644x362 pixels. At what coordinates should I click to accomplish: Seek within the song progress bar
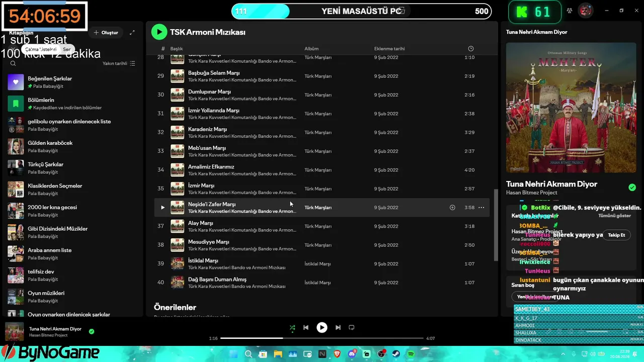[x=322, y=338]
